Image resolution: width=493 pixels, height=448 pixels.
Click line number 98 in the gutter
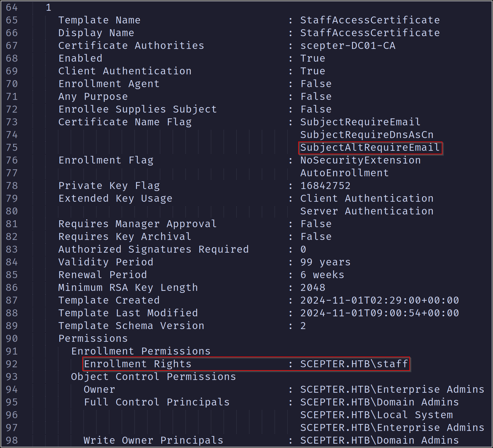[x=12, y=440]
